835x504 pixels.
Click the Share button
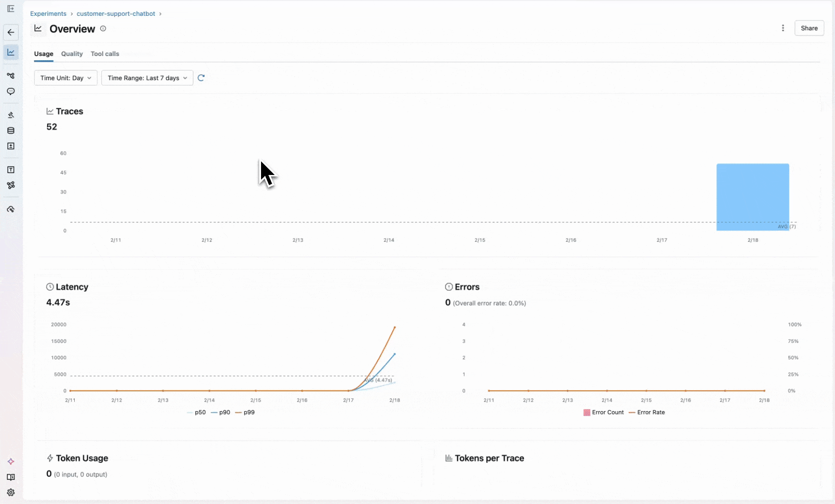coord(809,28)
